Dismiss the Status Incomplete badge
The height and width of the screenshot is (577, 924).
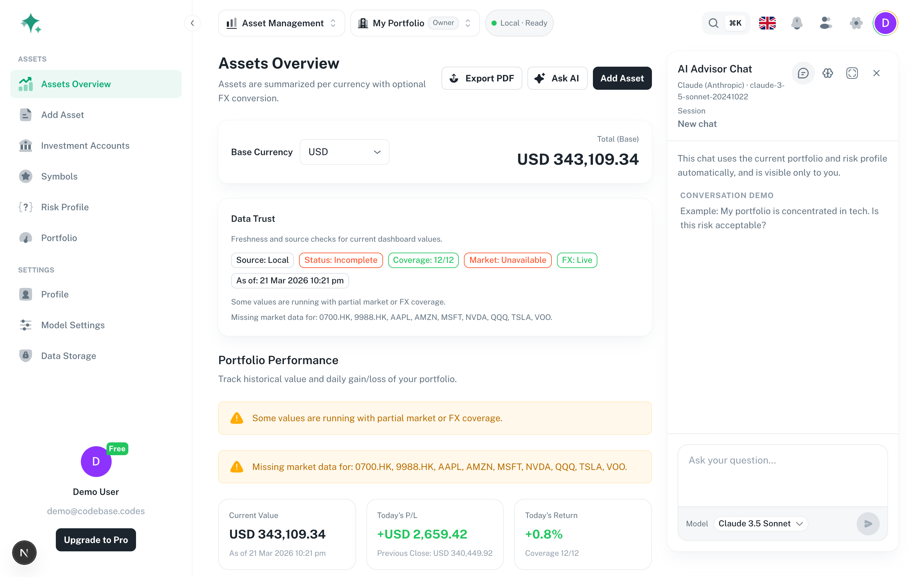(x=341, y=260)
